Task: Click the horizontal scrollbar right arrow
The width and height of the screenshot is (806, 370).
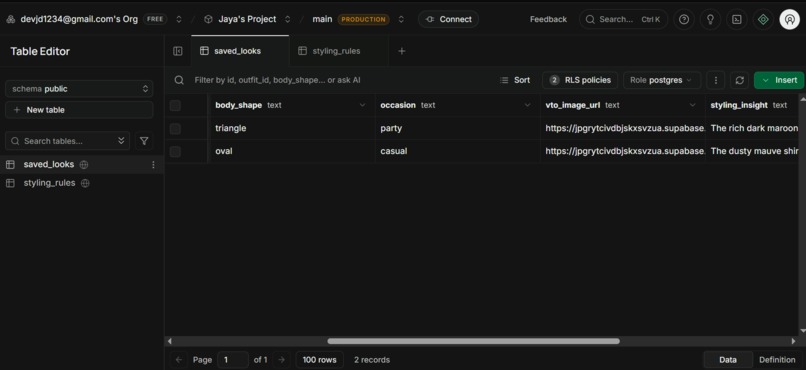Action: 793,341
